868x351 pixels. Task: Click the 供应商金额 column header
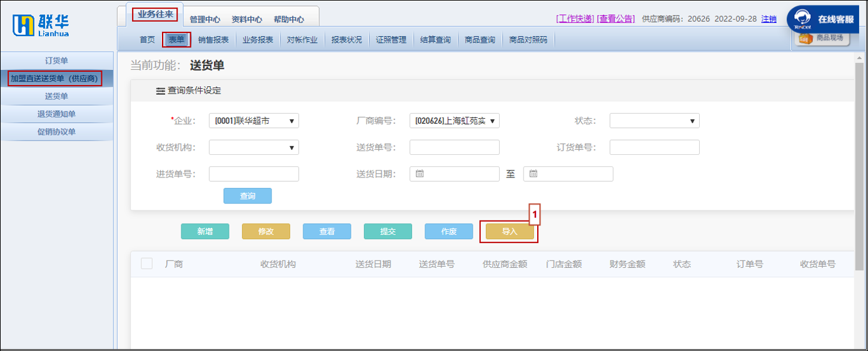point(505,264)
